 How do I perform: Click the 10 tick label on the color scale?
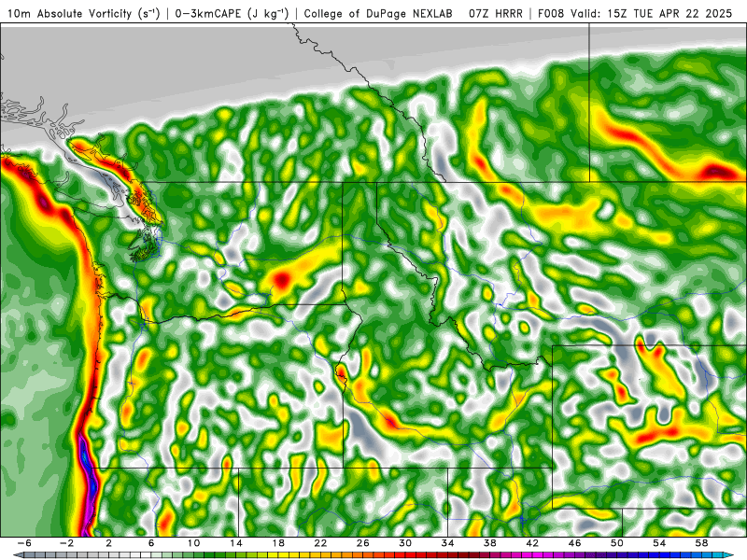pos(193,543)
